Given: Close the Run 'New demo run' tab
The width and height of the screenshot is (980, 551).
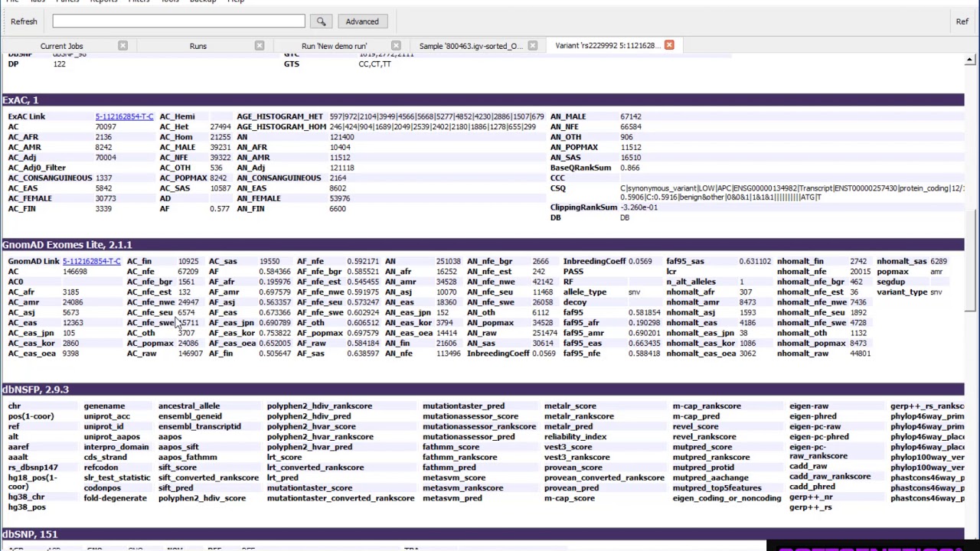Looking at the screenshot, I should pyautogui.click(x=396, y=46).
